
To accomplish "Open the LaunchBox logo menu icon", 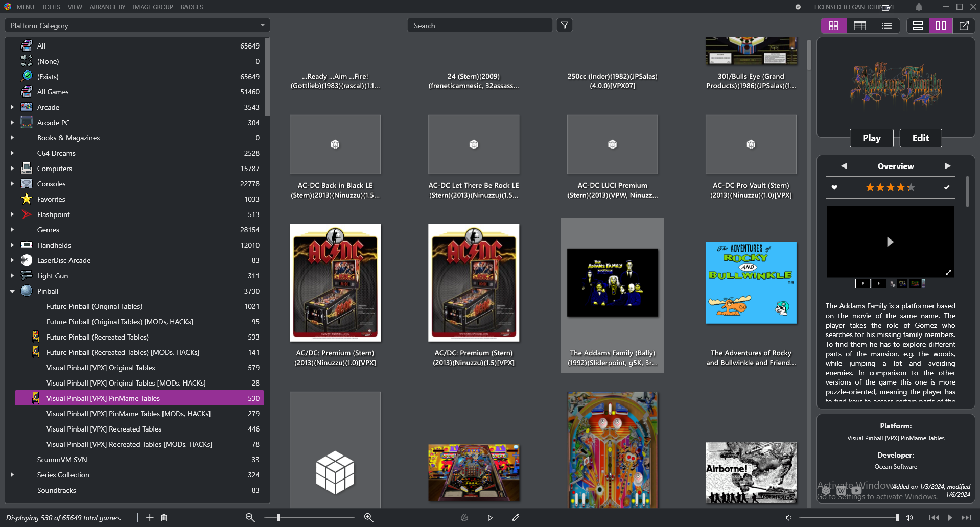I will pyautogui.click(x=7, y=7).
